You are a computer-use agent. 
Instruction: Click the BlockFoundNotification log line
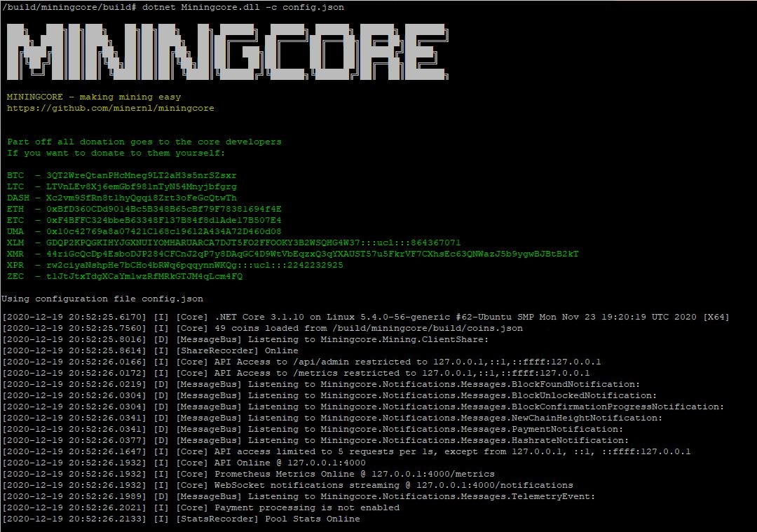coord(321,384)
